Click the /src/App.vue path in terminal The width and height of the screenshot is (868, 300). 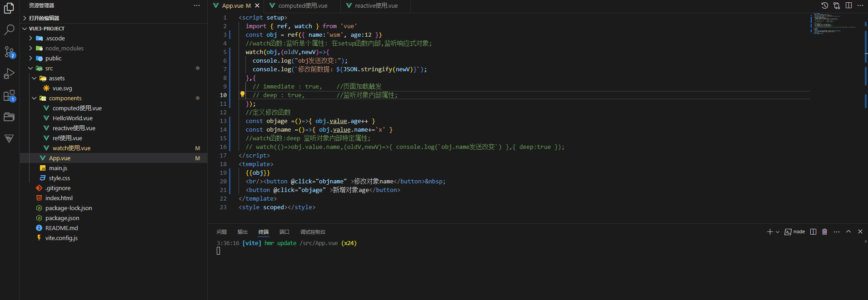pyautogui.click(x=319, y=243)
